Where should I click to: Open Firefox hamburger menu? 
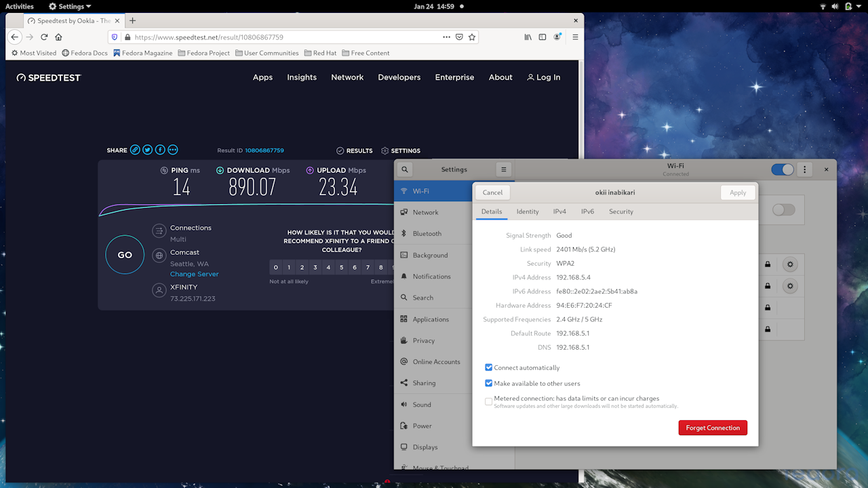(x=575, y=37)
